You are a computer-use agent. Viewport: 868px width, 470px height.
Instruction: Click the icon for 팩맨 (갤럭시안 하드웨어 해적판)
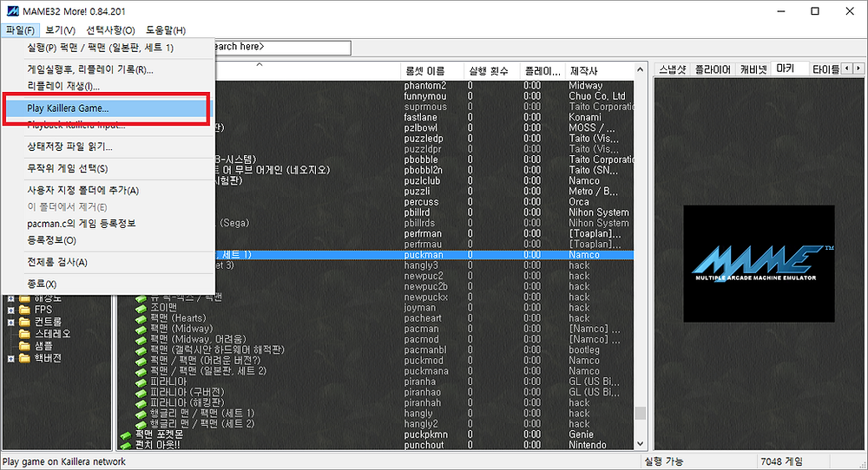pos(141,349)
